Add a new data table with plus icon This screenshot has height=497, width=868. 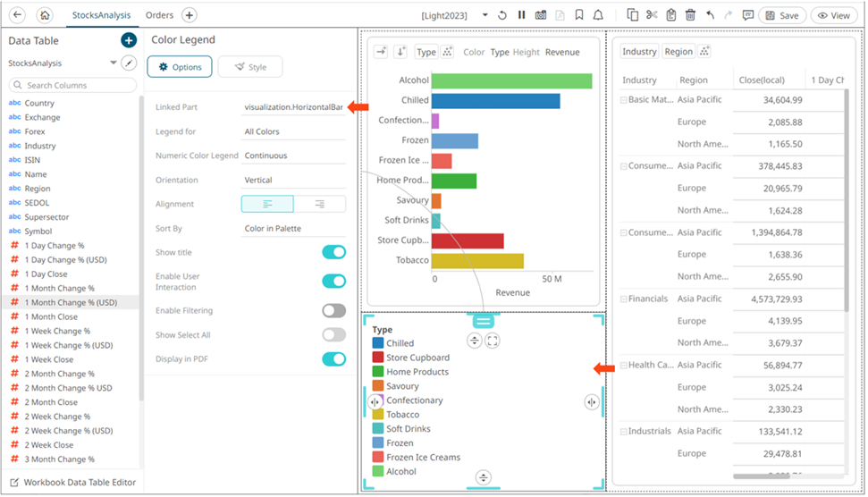[x=129, y=40]
